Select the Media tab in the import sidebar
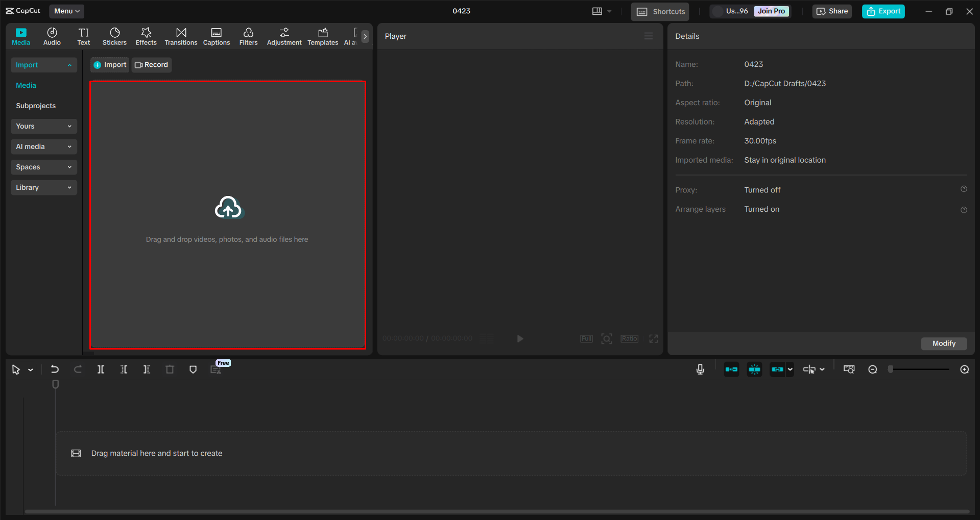Viewport: 980px width, 520px height. (x=26, y=85)
